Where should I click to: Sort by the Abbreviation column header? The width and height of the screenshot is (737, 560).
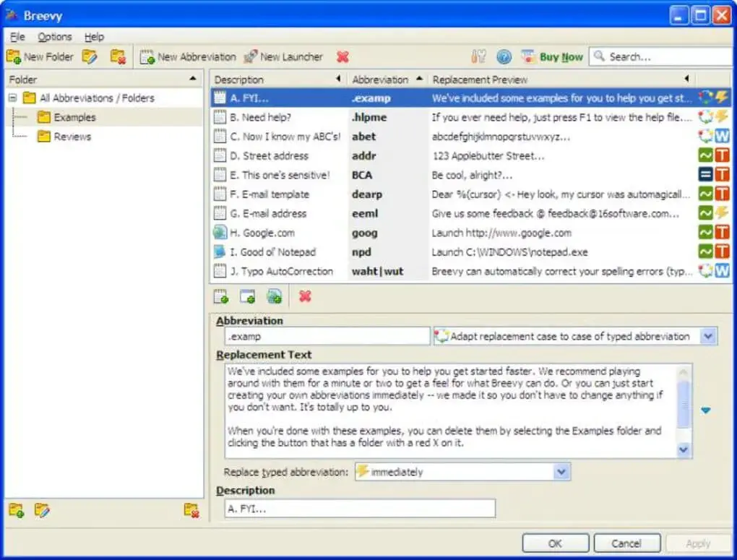(387, 79)
